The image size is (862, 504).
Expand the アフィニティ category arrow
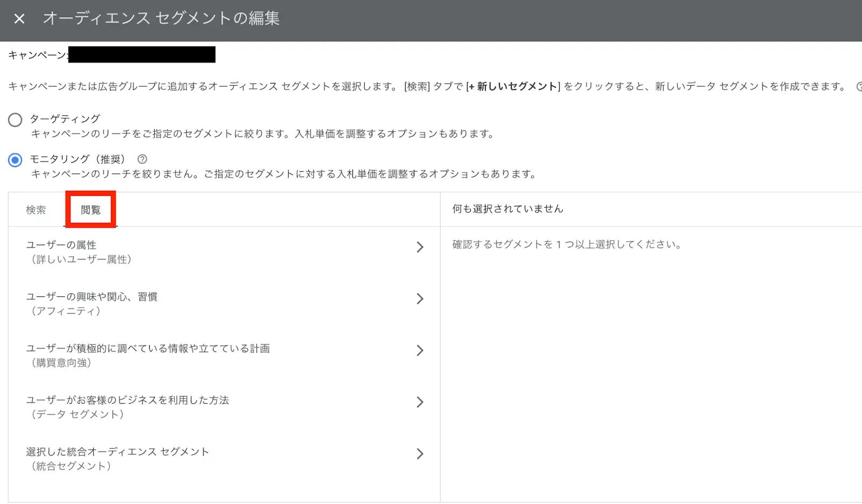[421, 299]
